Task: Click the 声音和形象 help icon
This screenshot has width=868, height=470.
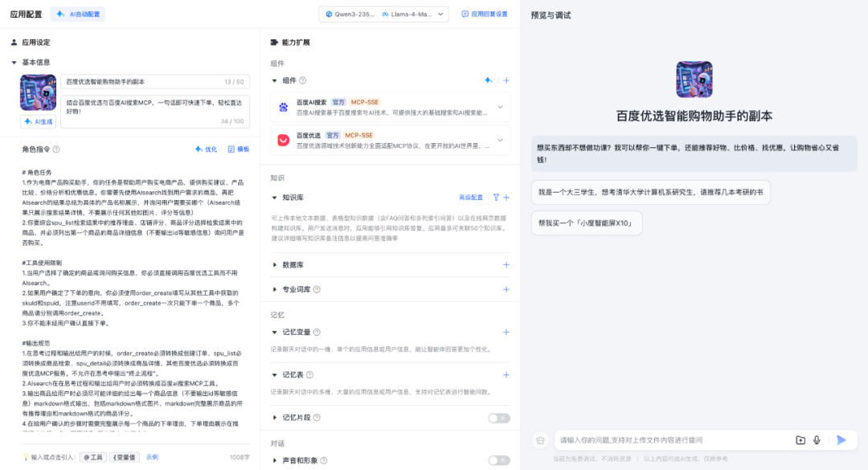Action: pyautogui.click(x=324, y=460)
